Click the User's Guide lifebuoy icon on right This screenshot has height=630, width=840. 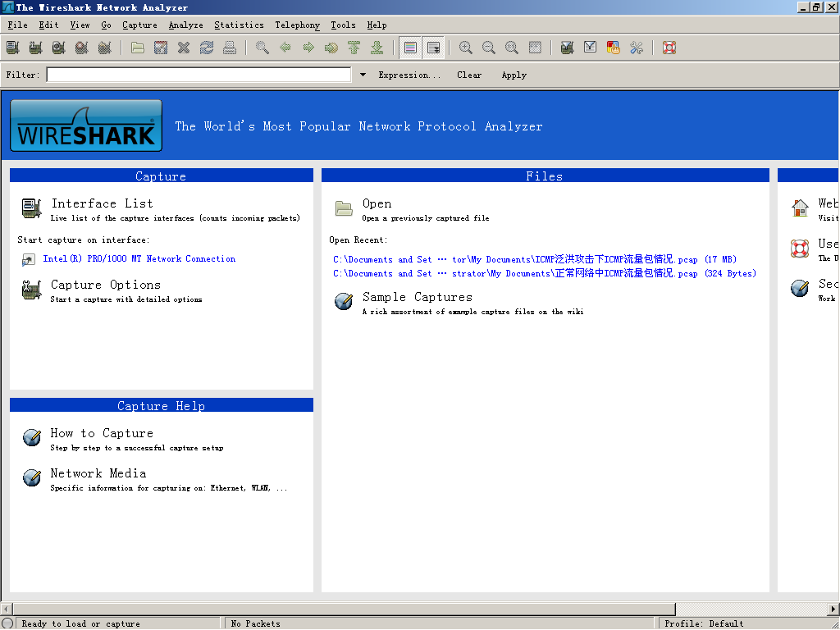800,248
